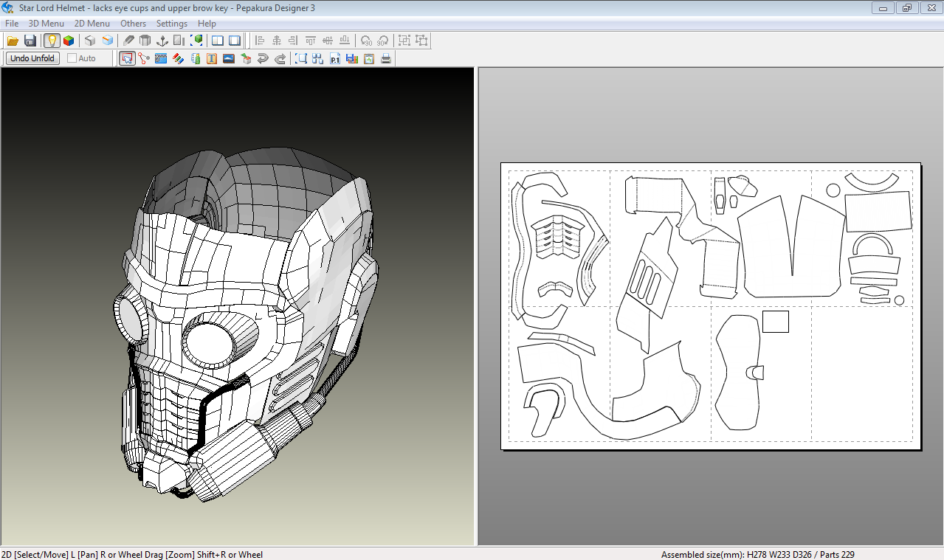Close the Pepakura Designer window
Image resolution: width=944 pixels, height=560 pixels.
(x=930, y=8)
